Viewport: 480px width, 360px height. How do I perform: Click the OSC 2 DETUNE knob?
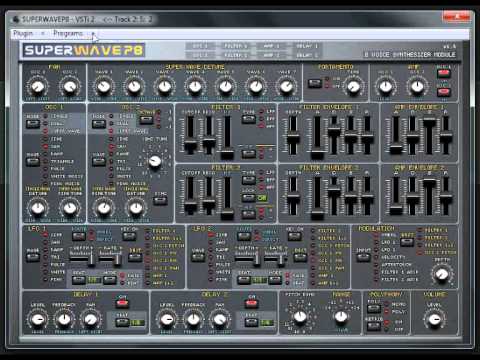click(136, 208)
